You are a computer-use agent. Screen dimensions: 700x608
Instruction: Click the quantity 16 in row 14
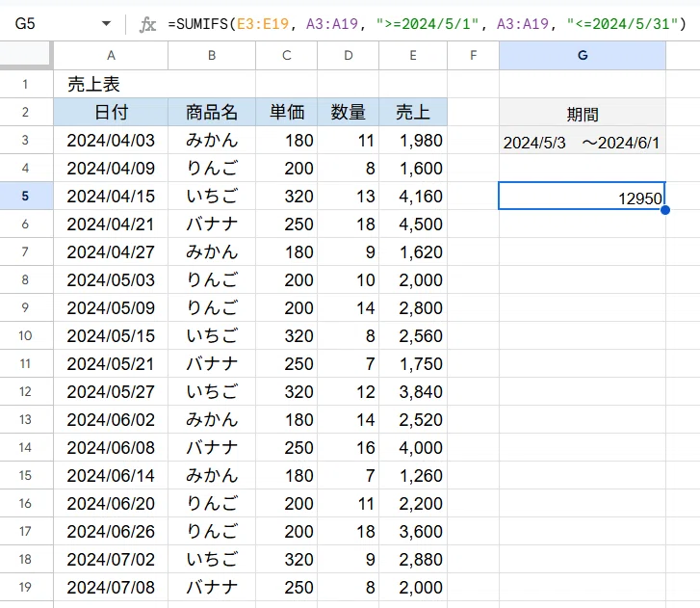click(348, 447)
